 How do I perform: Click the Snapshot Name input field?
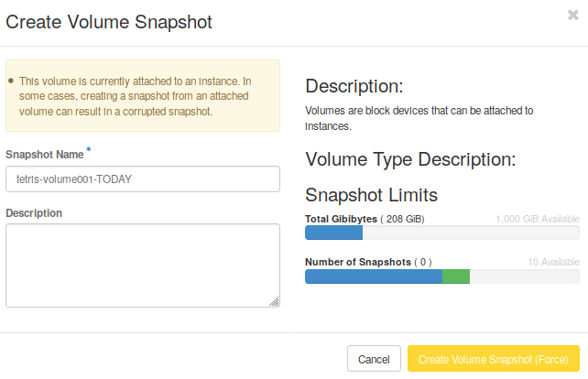[142, 179]
